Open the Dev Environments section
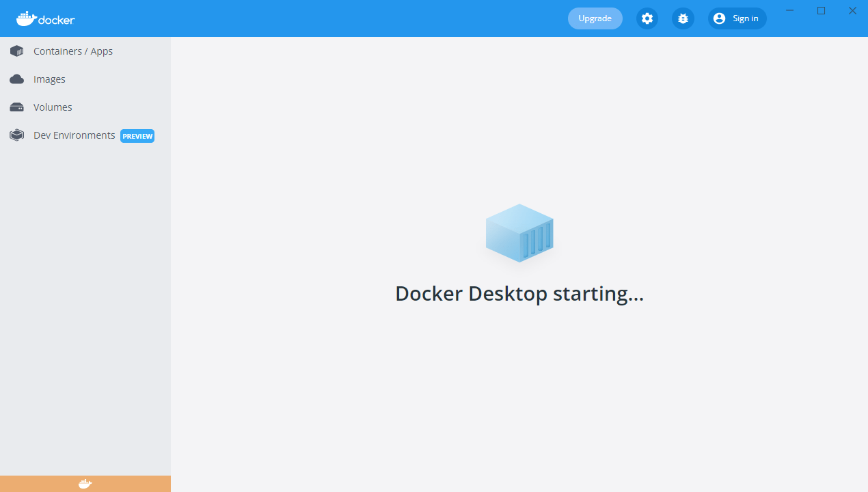The image size is (868, 492). [x=85, y=135]
